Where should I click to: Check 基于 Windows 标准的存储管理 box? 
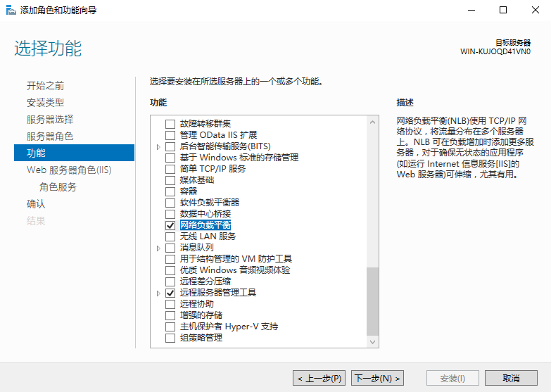170,158
